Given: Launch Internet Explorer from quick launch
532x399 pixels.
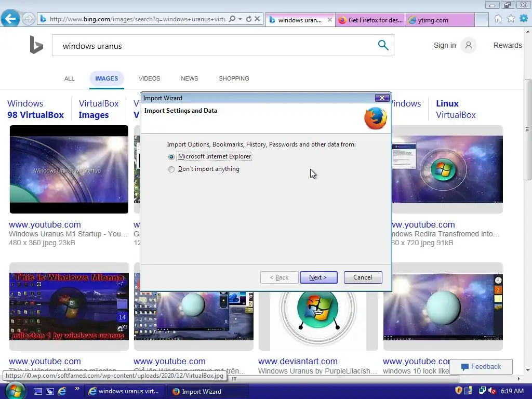Looking at the screenshot, I should coord(62,392).
